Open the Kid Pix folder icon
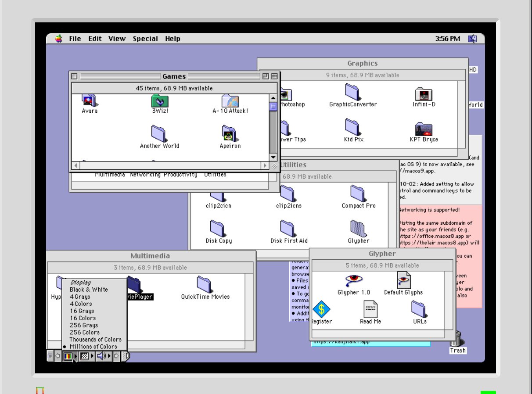 (x=352, y=126)
